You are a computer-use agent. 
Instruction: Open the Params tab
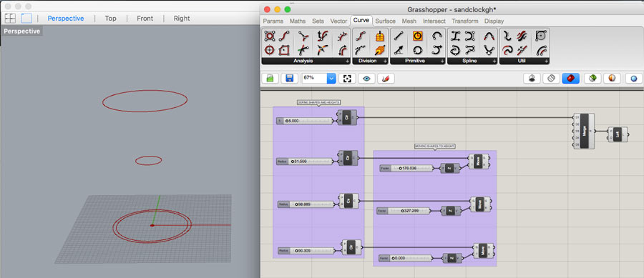[273, 21]
